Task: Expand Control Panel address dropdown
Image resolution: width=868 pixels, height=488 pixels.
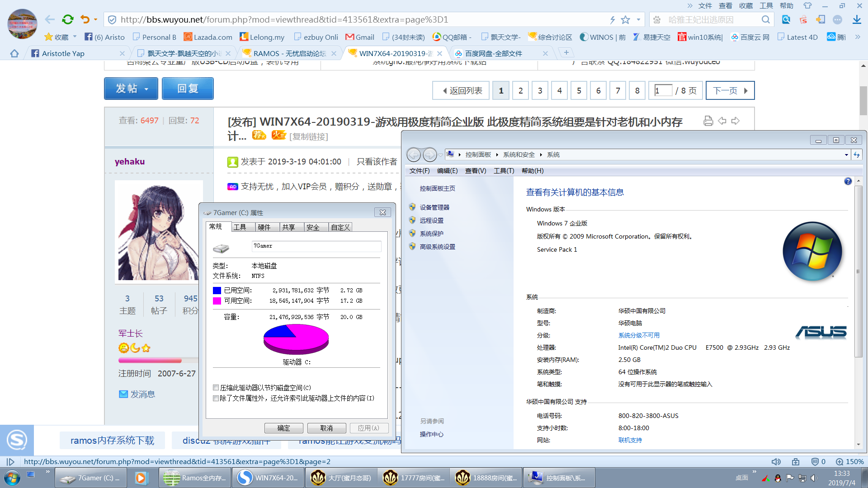Action: (x=846, y=155)
